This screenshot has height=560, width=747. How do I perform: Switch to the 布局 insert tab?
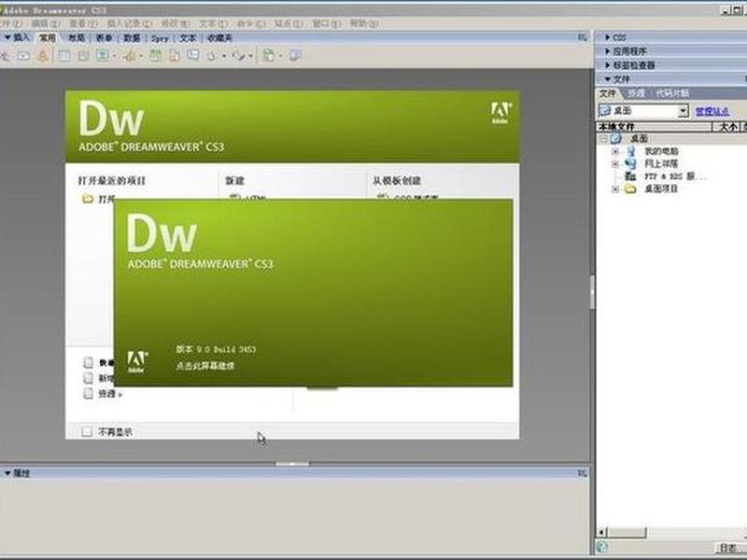pyautogui.click(x=77, y=37)
